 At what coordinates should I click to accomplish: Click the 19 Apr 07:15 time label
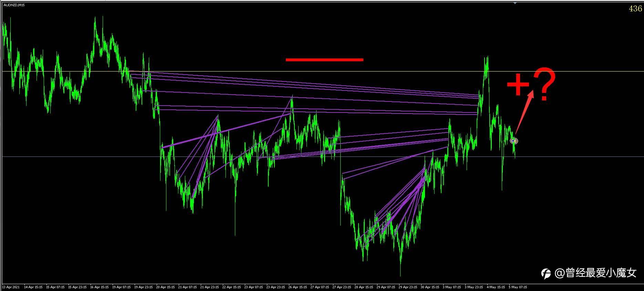pyautogui.click(x=121, y=287)
